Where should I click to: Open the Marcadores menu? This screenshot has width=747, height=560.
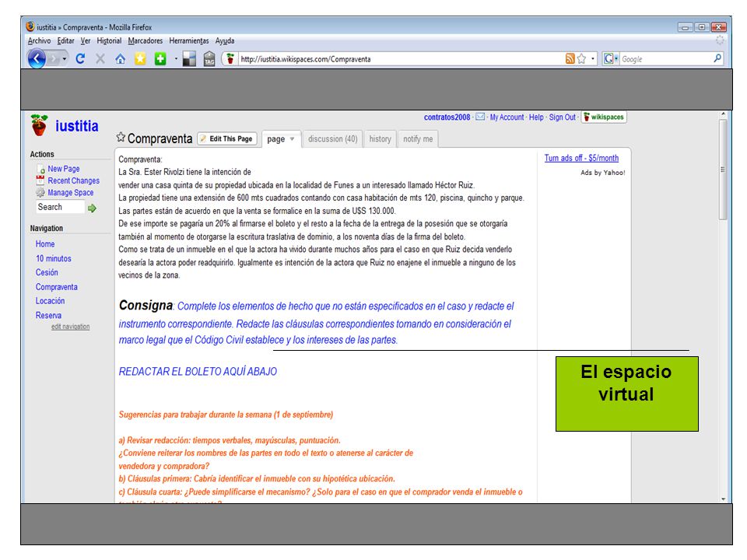(146, 41)
